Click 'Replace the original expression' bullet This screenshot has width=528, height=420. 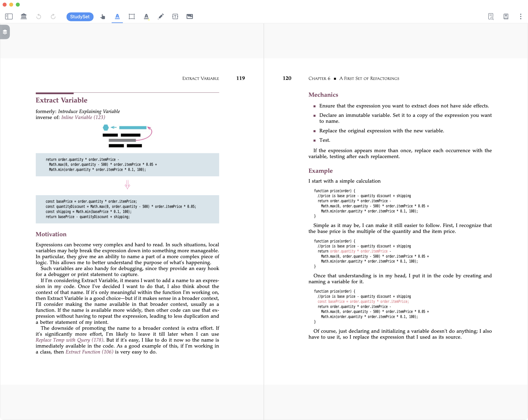click(x=382, y=131)
